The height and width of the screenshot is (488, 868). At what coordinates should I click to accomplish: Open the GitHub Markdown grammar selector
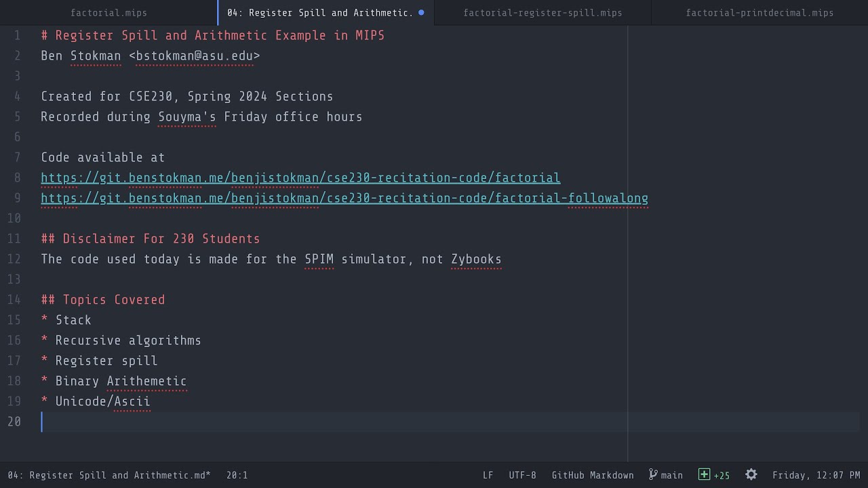592,475
